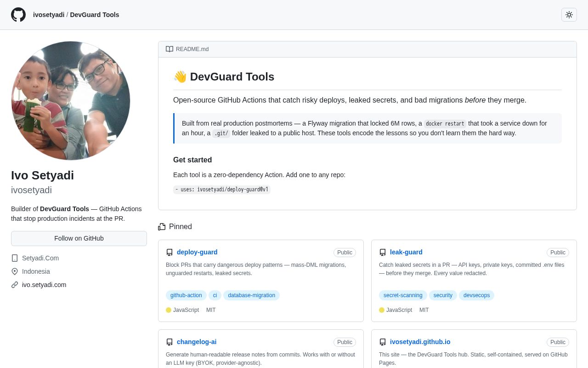Image resolution: width=588 pixels, height=368 pixels.
Task: Open the ivosetyadi breadcrumb link
Action: pyautogui.click(x=49, y=15)
